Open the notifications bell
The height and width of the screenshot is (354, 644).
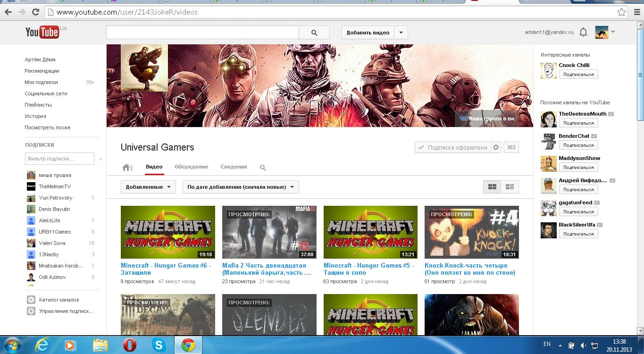point(584,32)
